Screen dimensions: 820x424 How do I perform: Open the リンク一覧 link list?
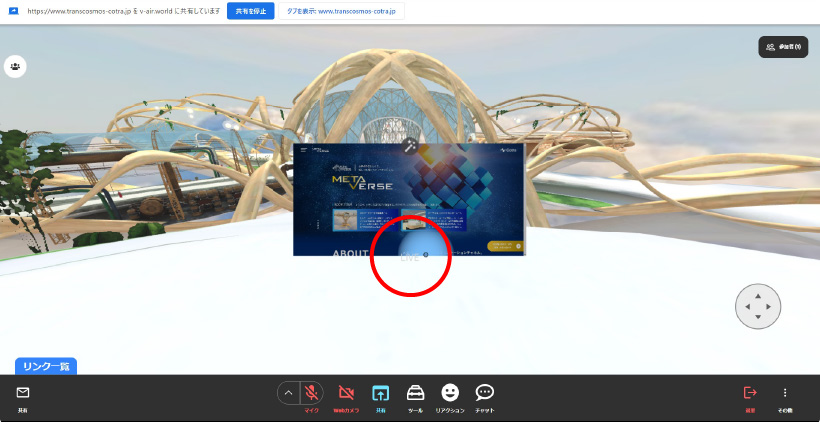[46, 366]
